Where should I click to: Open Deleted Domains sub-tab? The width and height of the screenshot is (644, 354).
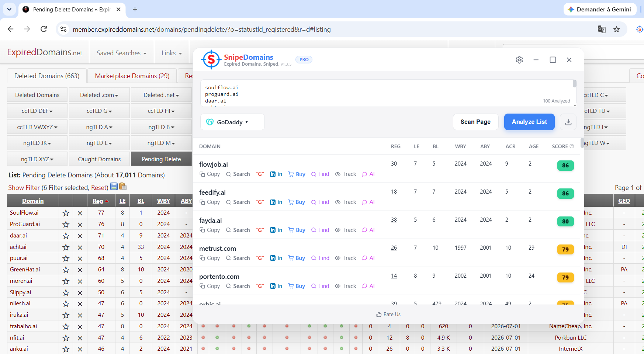(x=37, y=95)
